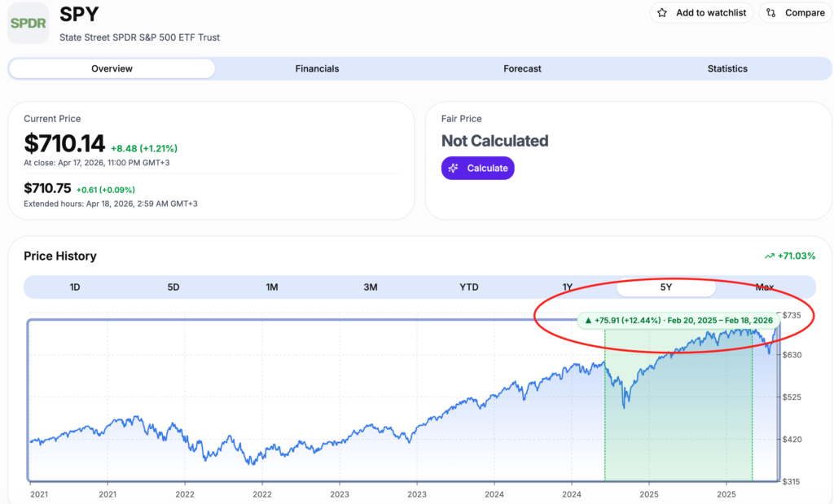Switch chart to 3M range
The height and width of the screenshot is (504, 834).
pos(371,287)
